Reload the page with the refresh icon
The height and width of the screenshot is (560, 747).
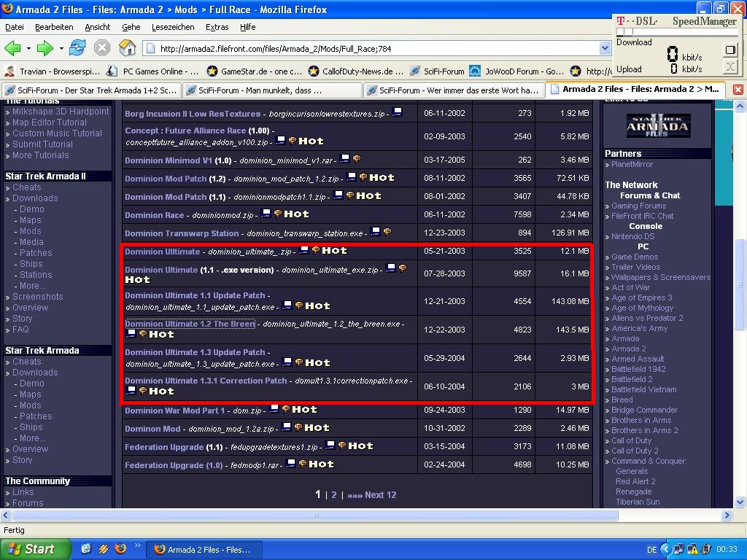[x=77, y=48]
